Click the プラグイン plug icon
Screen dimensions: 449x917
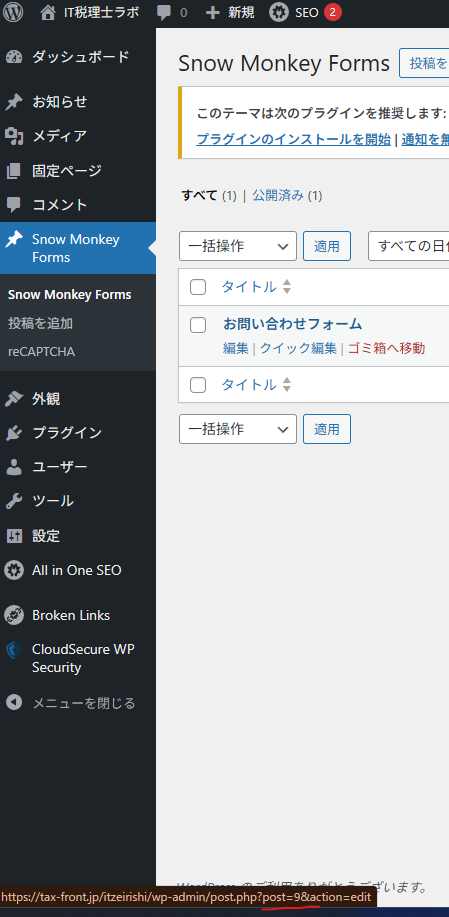13,433
